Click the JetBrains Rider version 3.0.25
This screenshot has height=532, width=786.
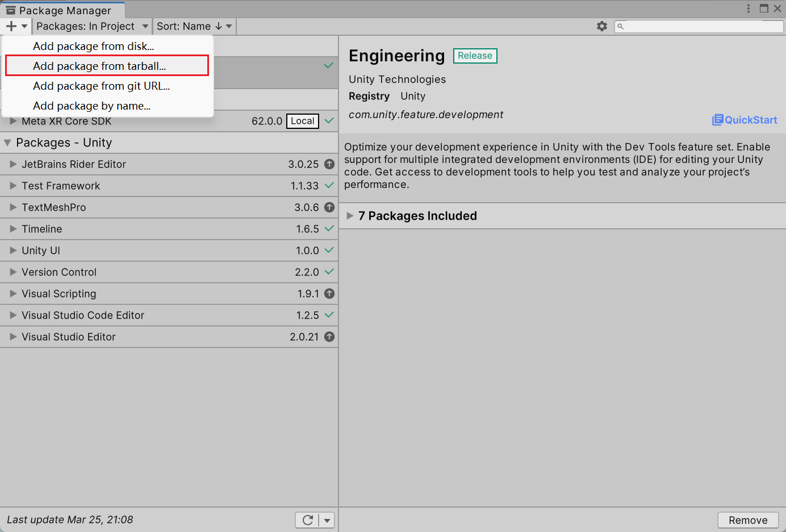(x=303, y=164)
